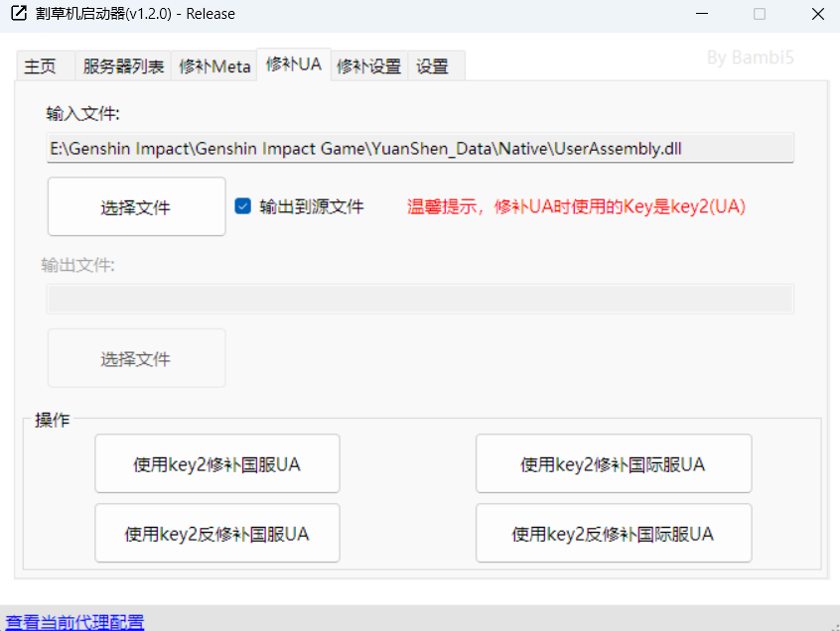Image resolution: width=840 pixels, height=631 pixels.
Task: Click 使用key2反修补国际服UA button
Action: click(614, 533)
